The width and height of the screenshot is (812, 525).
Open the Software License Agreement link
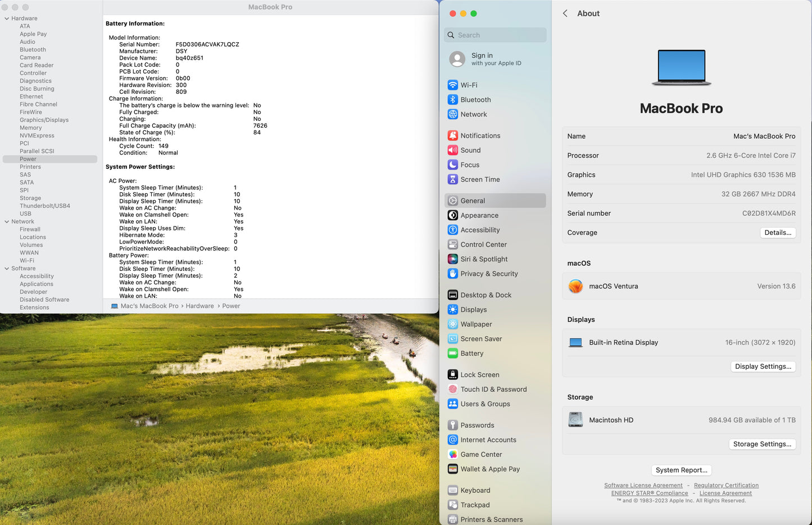click(x=643, y=486)
